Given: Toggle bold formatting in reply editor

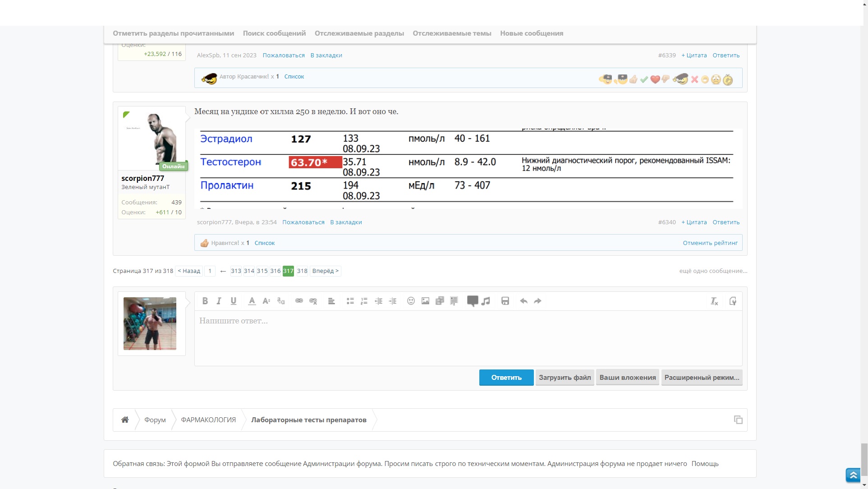Looking at the screenshot, I should tap(205, 301).
